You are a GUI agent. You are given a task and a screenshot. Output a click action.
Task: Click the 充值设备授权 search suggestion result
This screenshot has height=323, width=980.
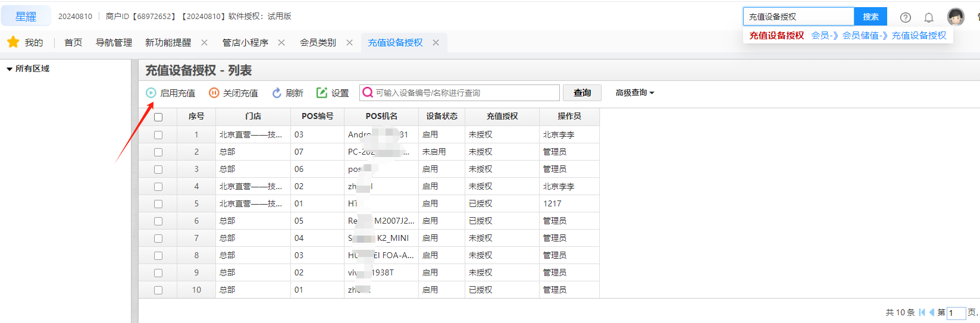848,36
